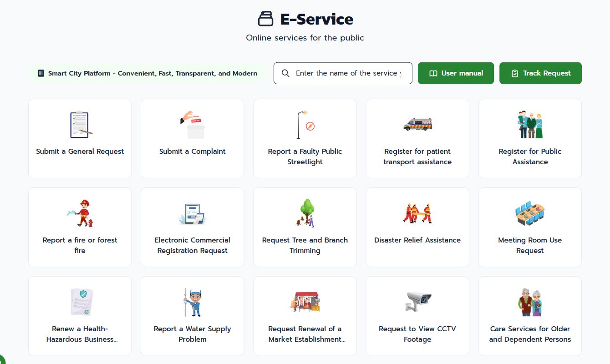Open Submit a General Request label

(80, 152)
